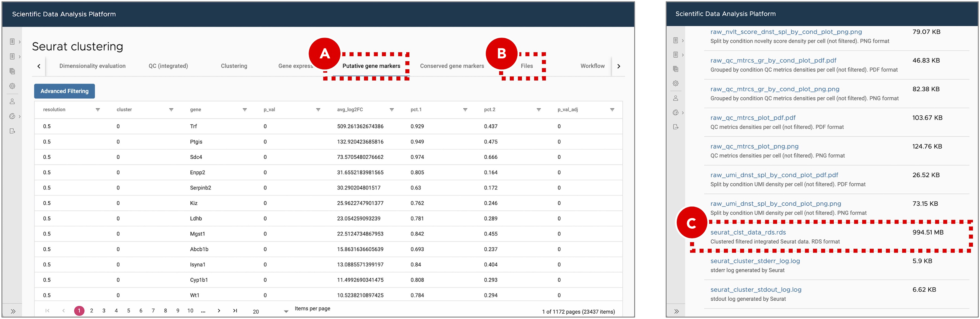Open filter menu for resolution column
This screenshot has width=980, height=319.
98,110
